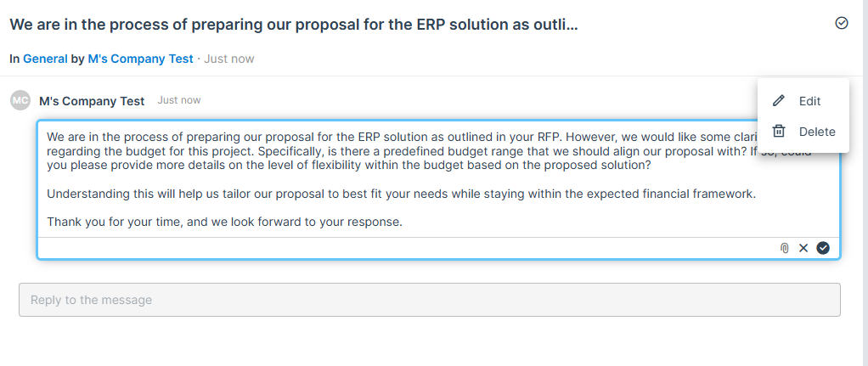Click the Just now timestamp in the thread header
The width and height of the screenshot is (868, 366).
(x=229, y=59)
